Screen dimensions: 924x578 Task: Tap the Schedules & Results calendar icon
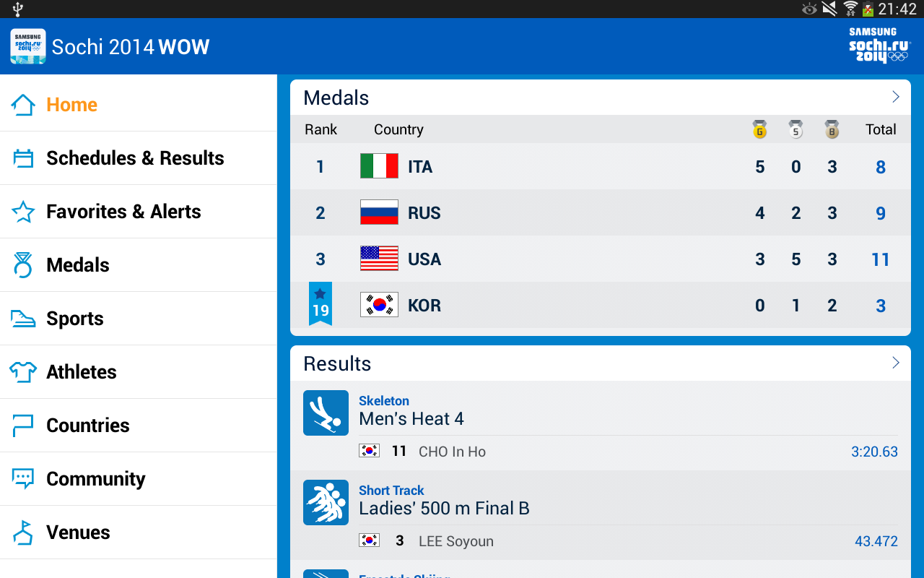click(23, 158)
